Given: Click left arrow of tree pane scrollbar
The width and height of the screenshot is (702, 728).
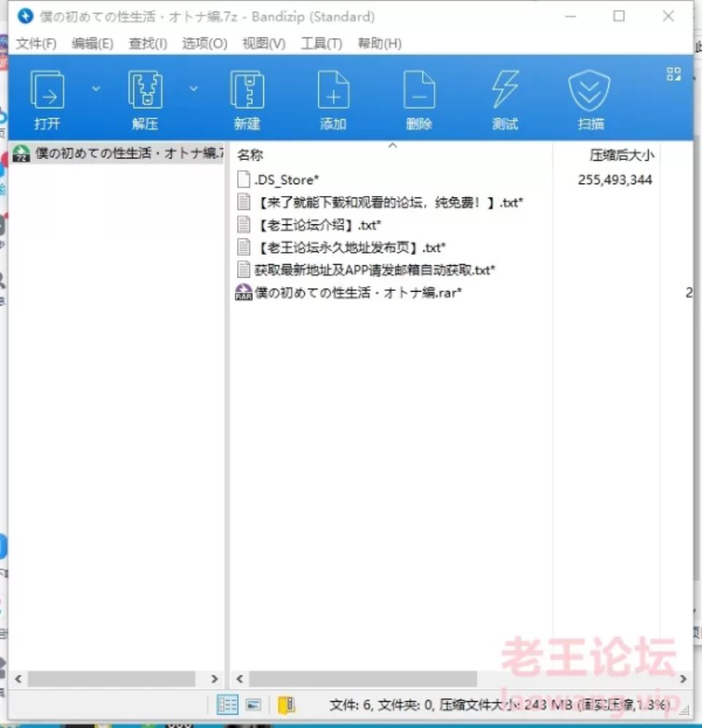Looking at the screenshot, I should click(x=18, y=679).
